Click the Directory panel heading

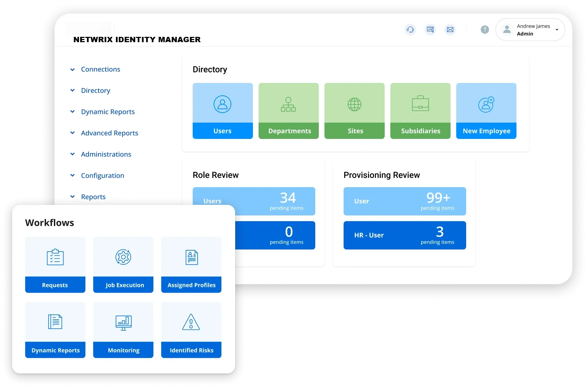[x=210, y=69]
